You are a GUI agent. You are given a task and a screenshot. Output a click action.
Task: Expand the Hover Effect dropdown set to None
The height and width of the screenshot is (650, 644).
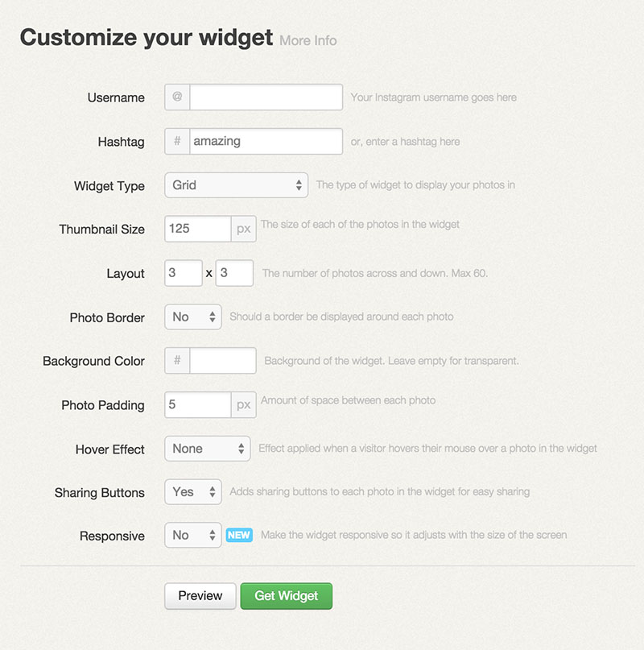208,449
